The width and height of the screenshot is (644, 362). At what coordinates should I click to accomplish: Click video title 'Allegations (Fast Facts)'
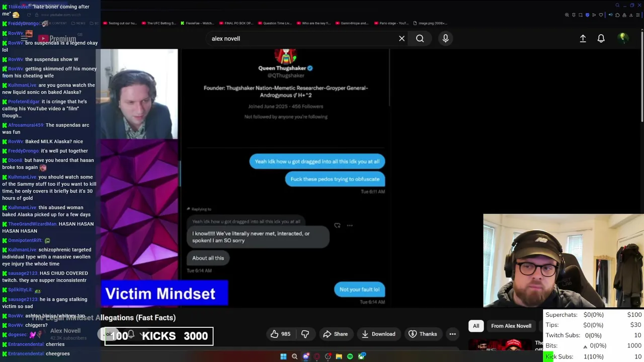pyautogui.click(x=135, y=317)
